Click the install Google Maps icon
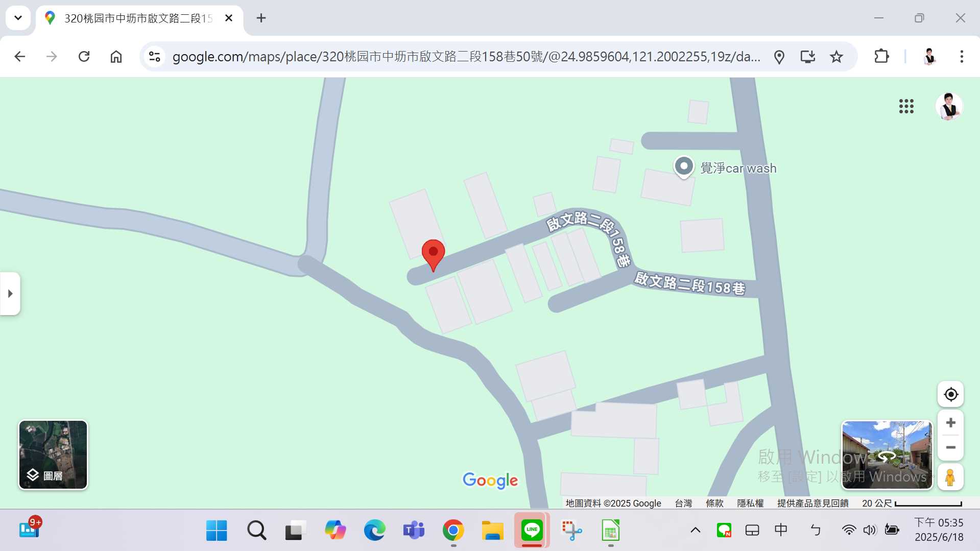The image size is (980, 551). [807, 57]
